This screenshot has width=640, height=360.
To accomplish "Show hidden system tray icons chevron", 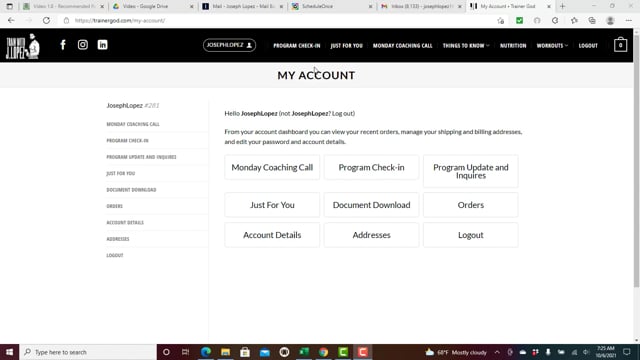I will click(497, 352).
